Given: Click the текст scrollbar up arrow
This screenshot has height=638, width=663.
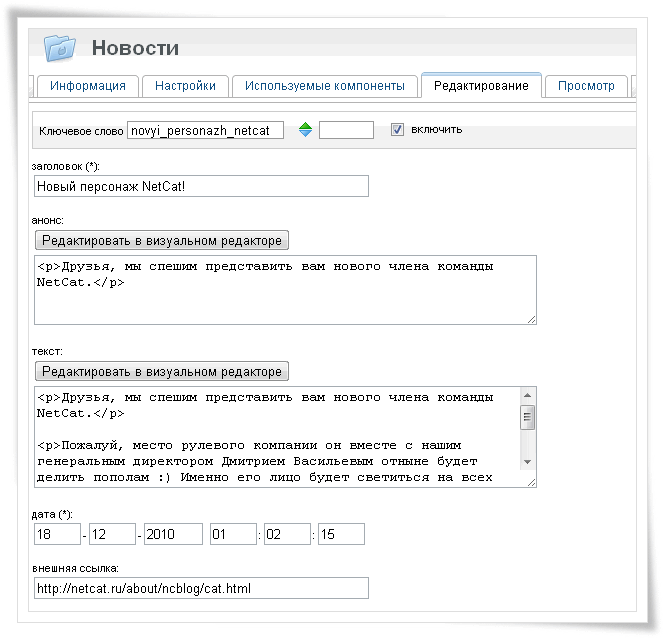Looking at the screenshot, I should [x=527, y=395].
